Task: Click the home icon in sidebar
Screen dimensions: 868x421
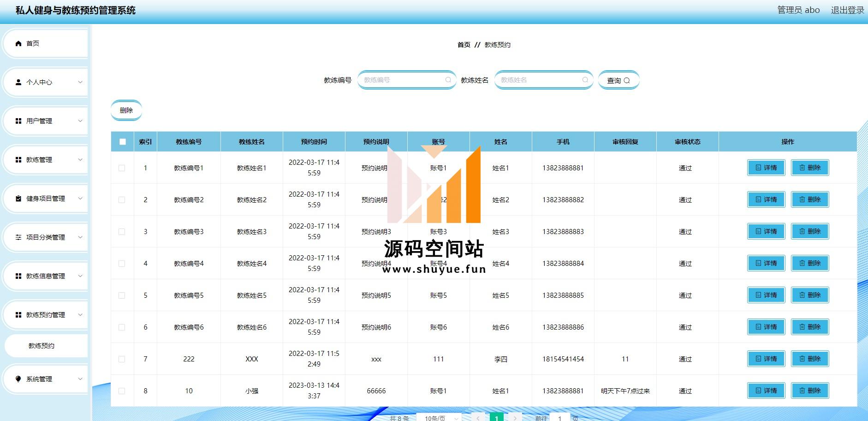Action: 18,43
